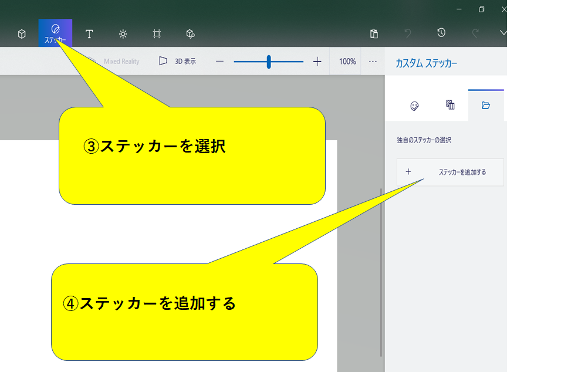Open the 3D library
This screenshot has width=588, height=372.
[190, 34]
